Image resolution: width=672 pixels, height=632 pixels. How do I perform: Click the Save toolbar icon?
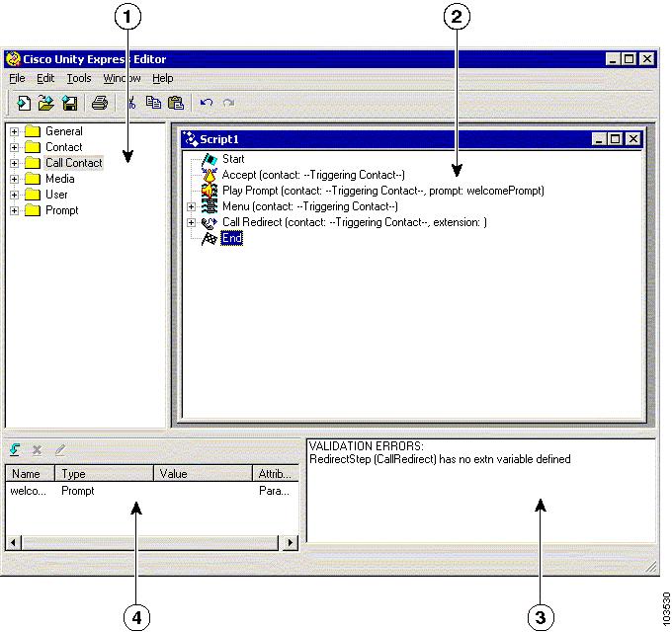click(x=69, y=103)
